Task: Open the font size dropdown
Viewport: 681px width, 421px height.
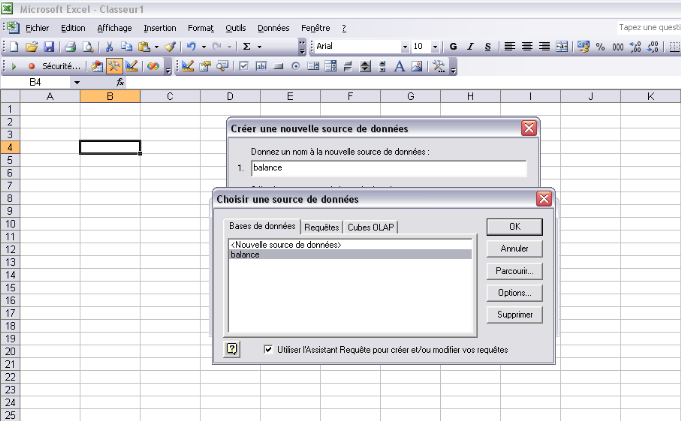Action: tap(435, 46)
